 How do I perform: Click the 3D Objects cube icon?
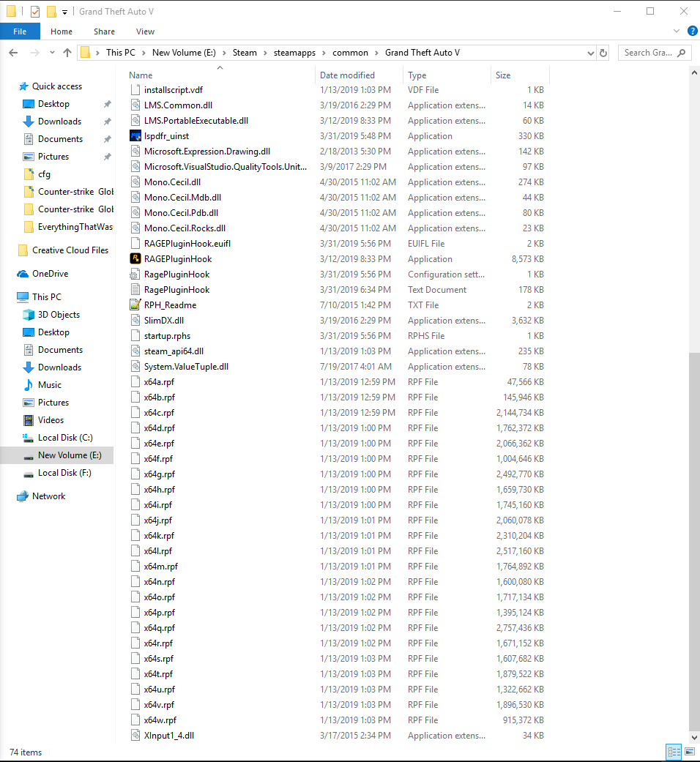tap(29, 315)
